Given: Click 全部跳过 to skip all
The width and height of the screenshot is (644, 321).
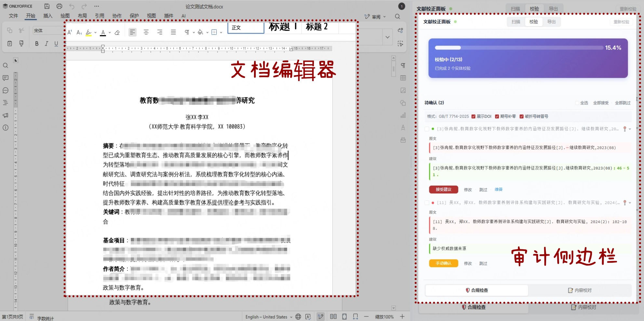Looking at the screenshot, I should click(623, 103).
